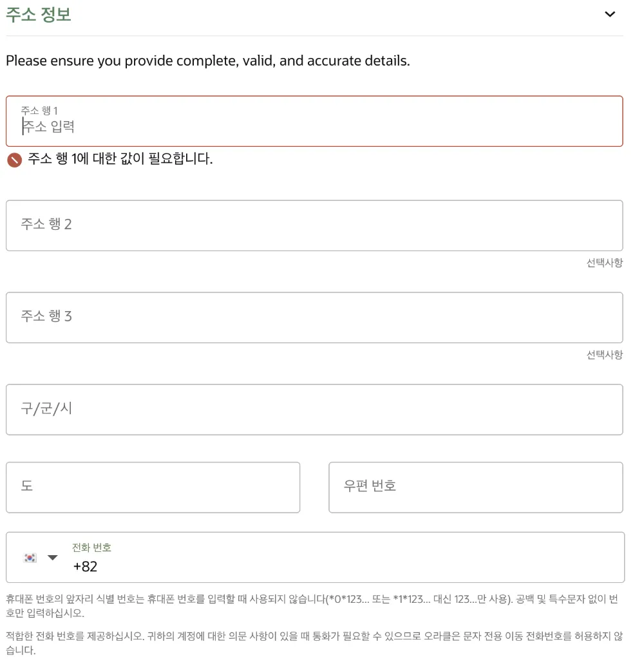Click the red error icon
644x664 pixels.
14,160
